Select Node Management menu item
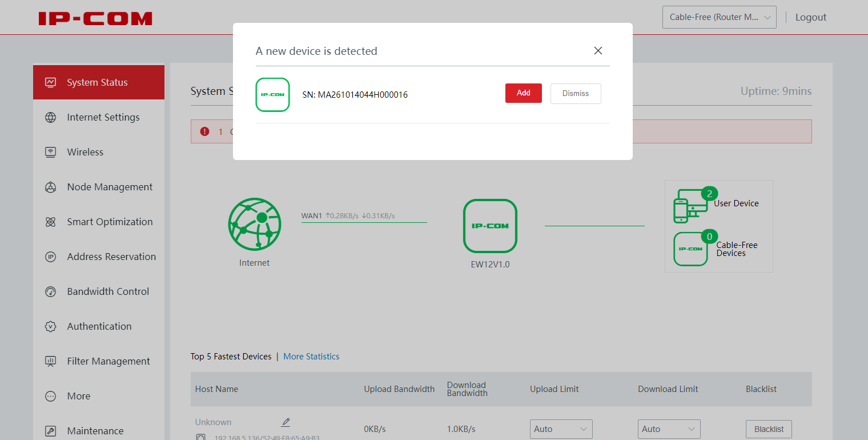Image resolution: width=868 pixels, height=440 pixels. point(99,187)
